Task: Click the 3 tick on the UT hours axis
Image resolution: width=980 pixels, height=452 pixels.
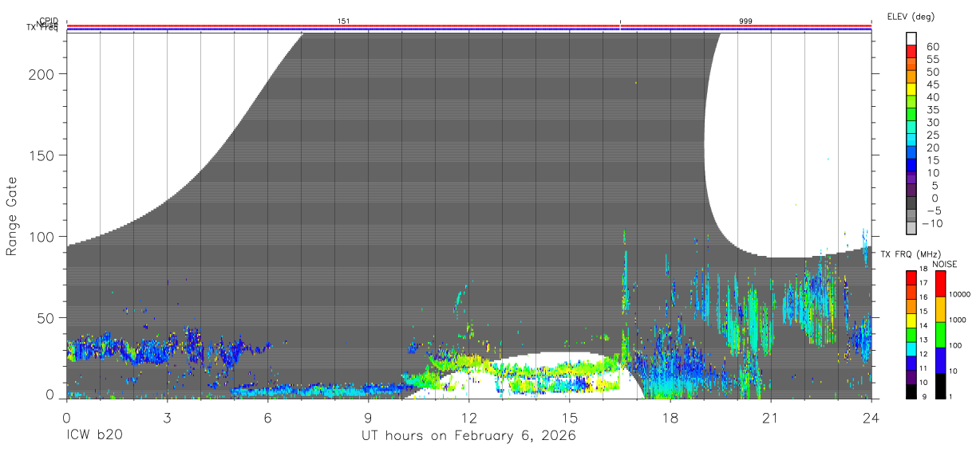Action: click(x=167, y=418)
